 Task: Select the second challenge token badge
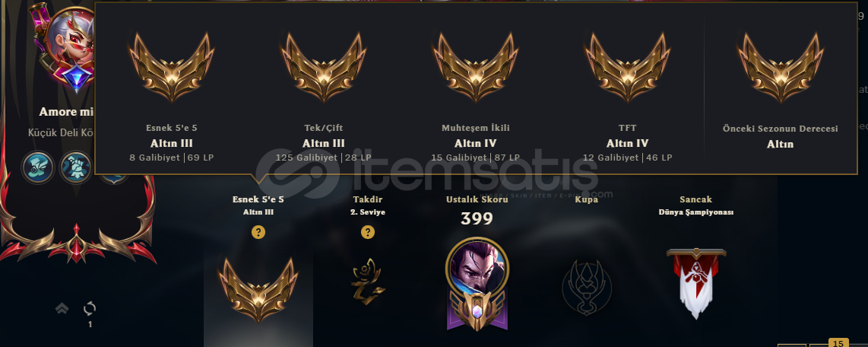coord(76,167)
